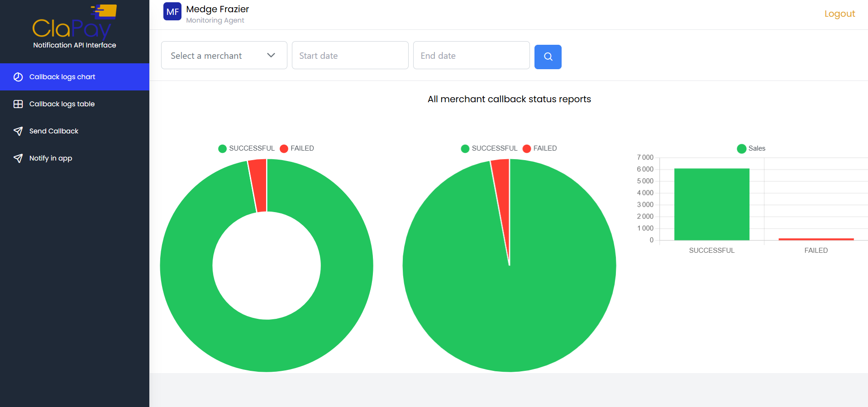Click the Logout link
The image size is (868, 407).
pyautogui.click(x=839, y=14)
